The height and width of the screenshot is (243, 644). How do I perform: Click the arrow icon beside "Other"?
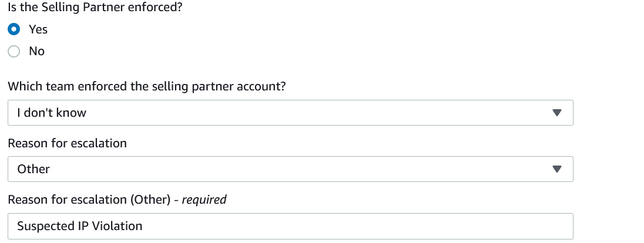point(557,169)
